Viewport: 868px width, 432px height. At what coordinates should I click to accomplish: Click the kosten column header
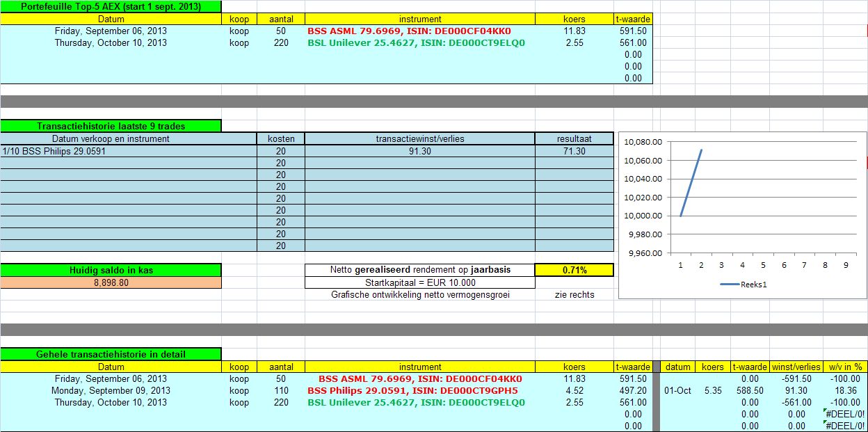(280, 138)
